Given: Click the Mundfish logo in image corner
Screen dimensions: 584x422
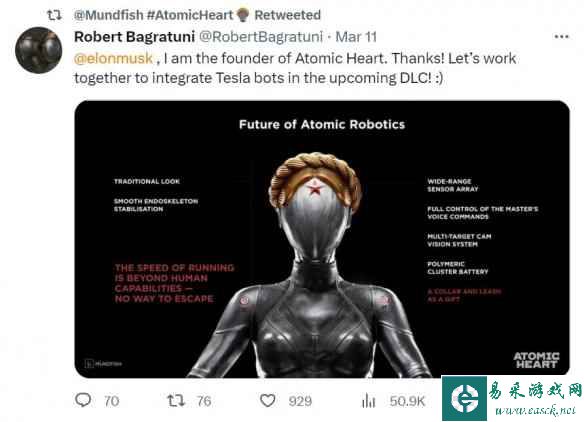Looking at the screenshot, I should [103, 364].
